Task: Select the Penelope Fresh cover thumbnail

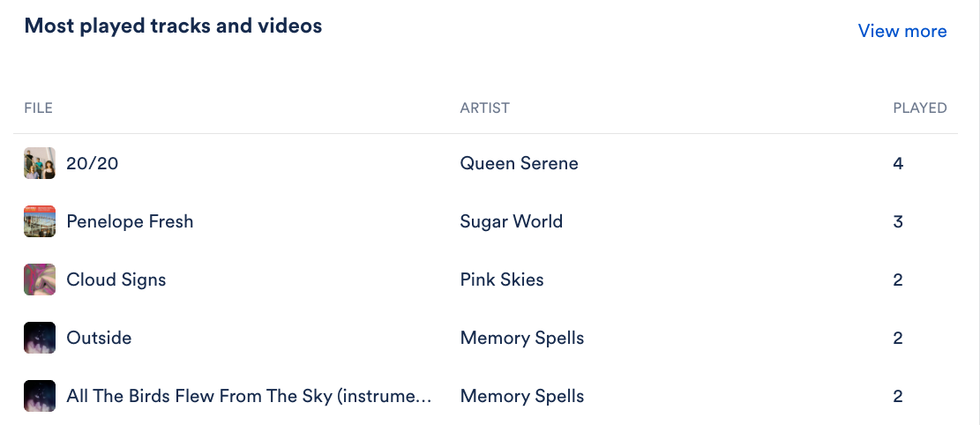Action: coord(40,221)
